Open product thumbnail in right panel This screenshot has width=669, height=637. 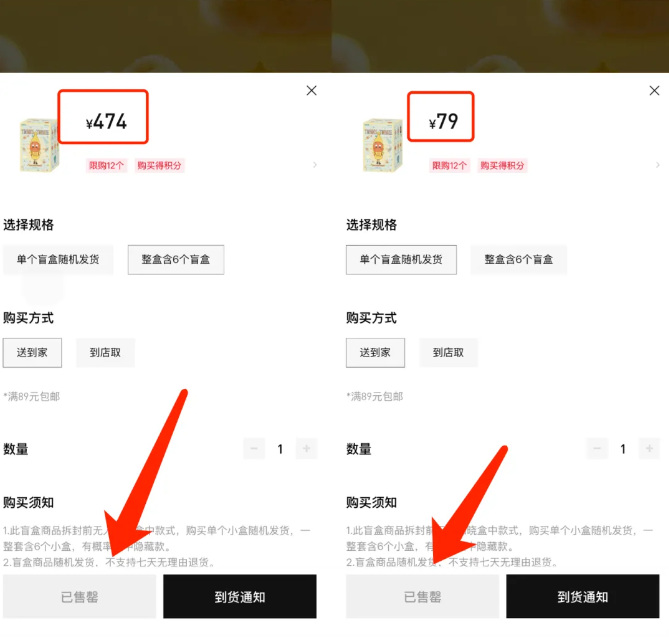[x=382, y=145]
